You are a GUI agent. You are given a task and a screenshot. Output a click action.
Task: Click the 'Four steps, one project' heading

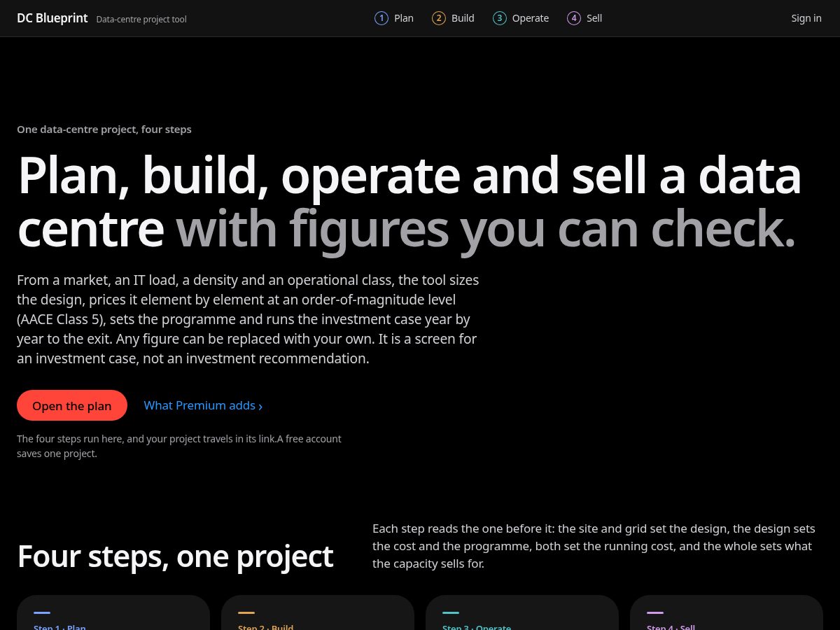tap(175, 556)
